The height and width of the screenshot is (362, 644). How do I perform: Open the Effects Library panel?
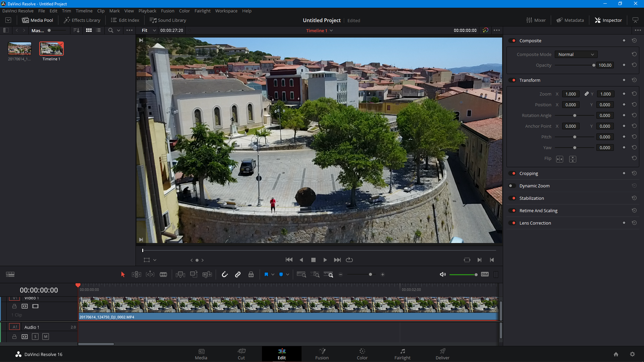pyautogui.click(x=82, y=20)
